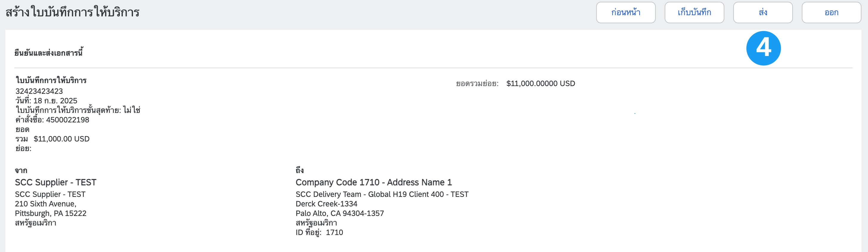868x252 pixels.
Task: Click the date 18 ก.ย. 2025
Action: (55, 101)
